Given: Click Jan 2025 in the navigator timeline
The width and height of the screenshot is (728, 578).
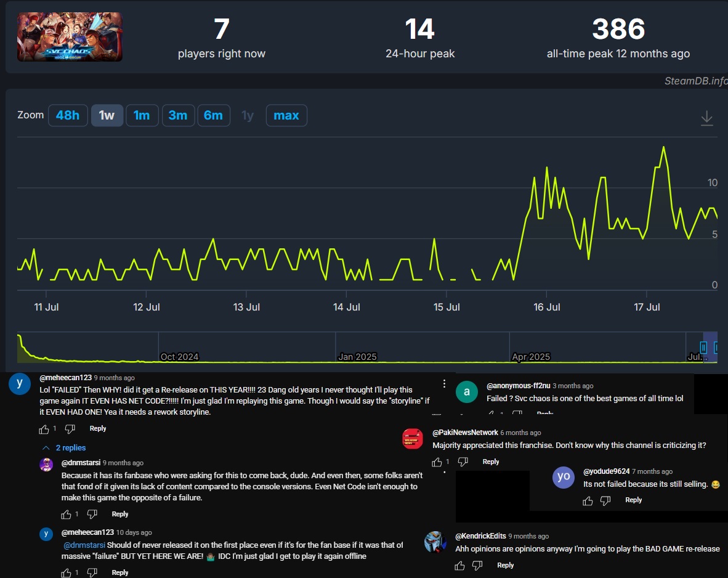Looking at the screenshot, I should coord(357,356).
